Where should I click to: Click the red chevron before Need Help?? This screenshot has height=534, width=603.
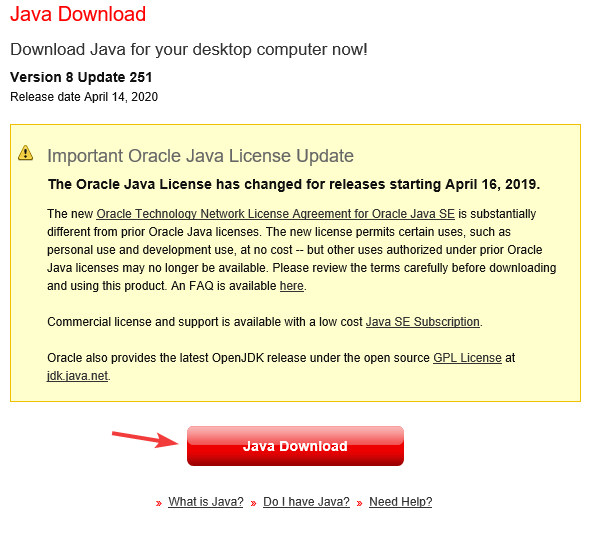[x=359, y=503]
